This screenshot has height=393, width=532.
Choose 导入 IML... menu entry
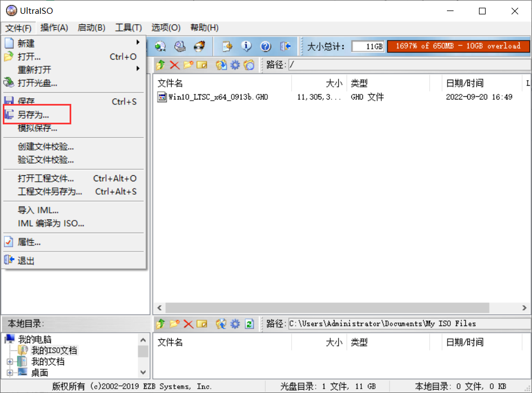click(x=73, y=211)
